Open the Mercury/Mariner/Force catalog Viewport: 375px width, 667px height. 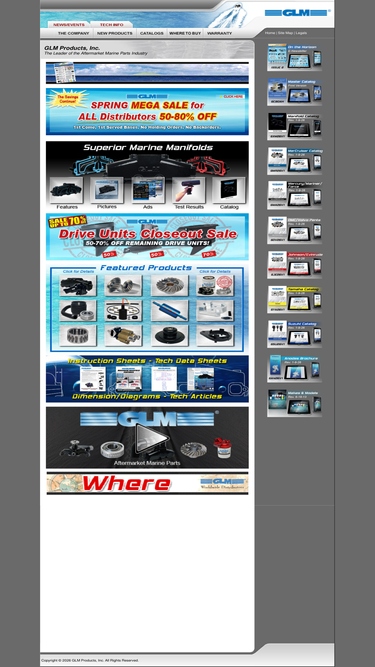pyautogui.click(x=294, y=195)
